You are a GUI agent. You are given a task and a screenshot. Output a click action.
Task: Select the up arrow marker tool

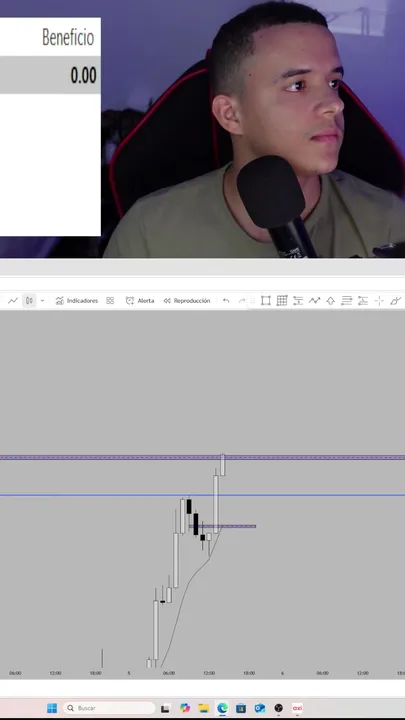click(331, 301)
